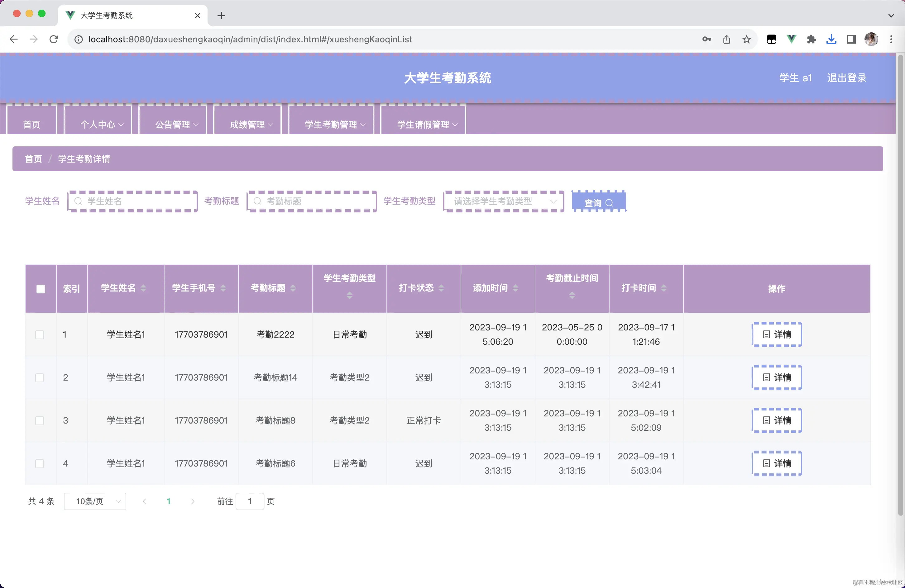
Task: Switch to the 首页 menu item
Action: tap(31, 124)
